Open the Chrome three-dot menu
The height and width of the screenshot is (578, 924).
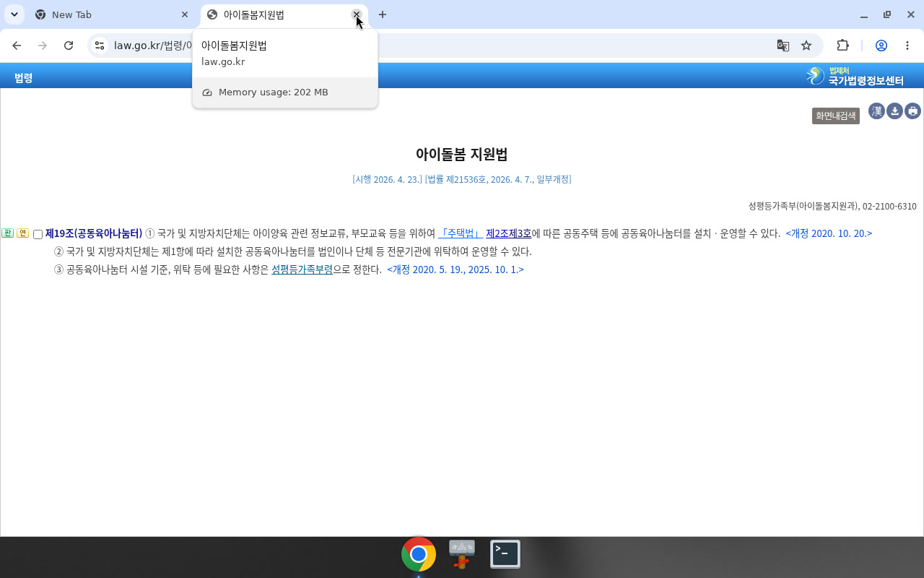click(x=907, y=46)
